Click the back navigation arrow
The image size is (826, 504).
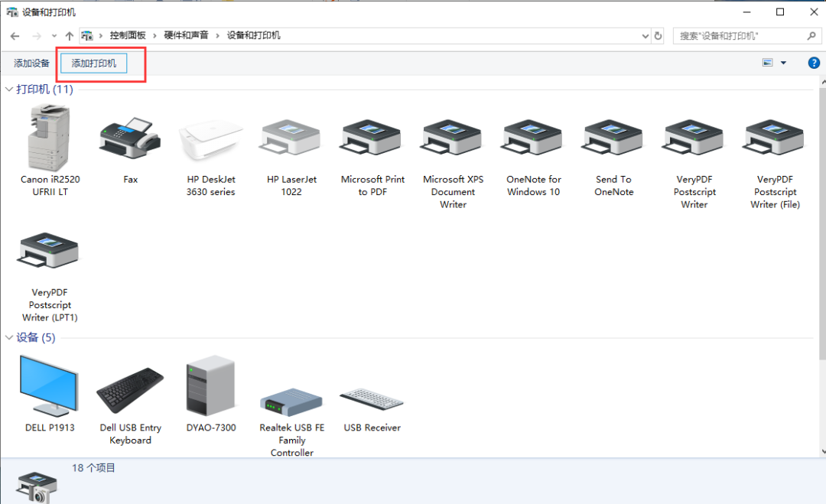point(15,36)
